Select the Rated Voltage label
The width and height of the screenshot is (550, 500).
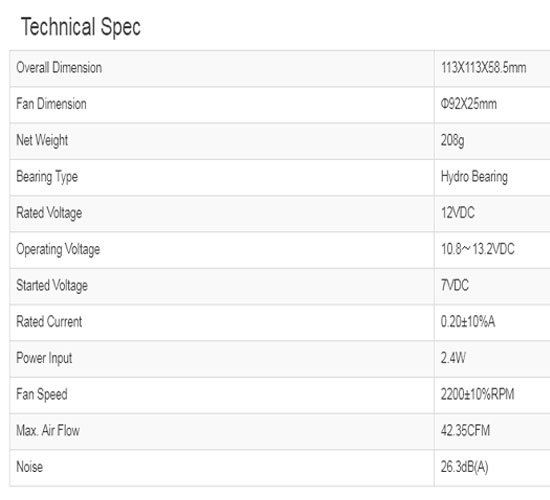pyautogui.click(x=49, y=213)
